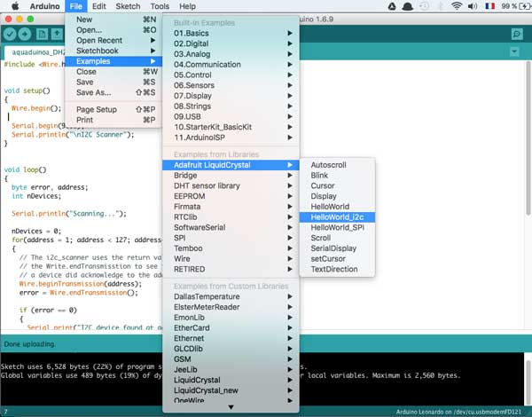Screen dimensions: 532x417
Task: Select the HelloWorld_i2c example
Action: coord(337,217)
